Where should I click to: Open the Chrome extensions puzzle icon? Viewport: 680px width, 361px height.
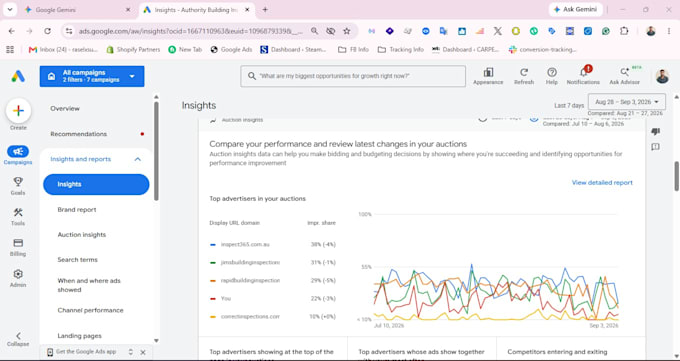(x=624, y=31)
